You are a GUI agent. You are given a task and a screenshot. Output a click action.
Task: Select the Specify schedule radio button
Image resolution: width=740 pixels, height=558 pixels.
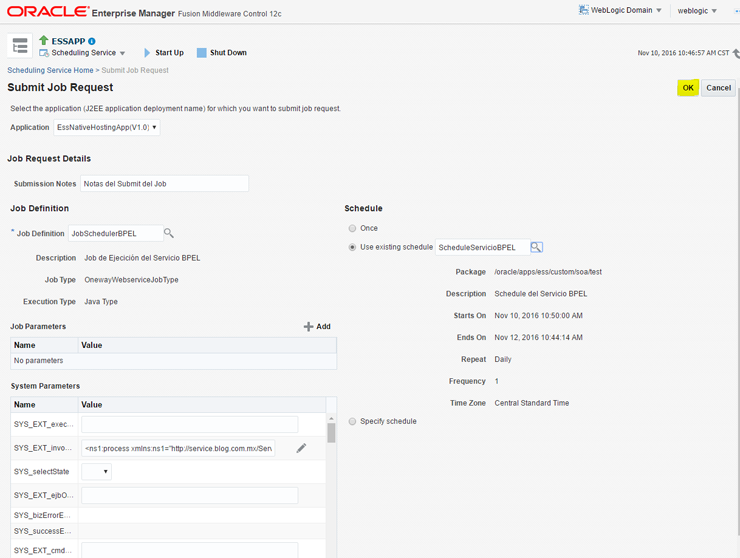pos(352,421)
